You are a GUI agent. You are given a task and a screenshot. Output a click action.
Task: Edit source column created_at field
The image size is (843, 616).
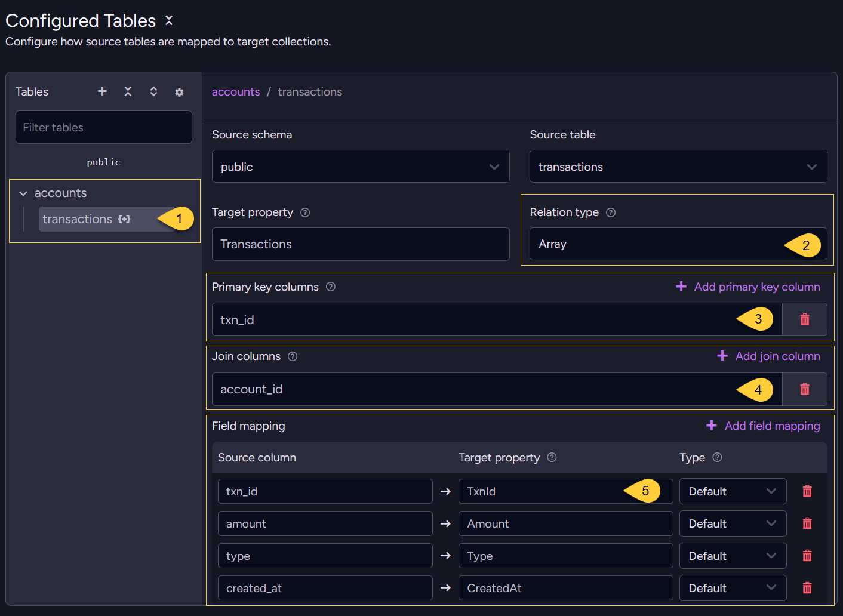click(325, 588)
